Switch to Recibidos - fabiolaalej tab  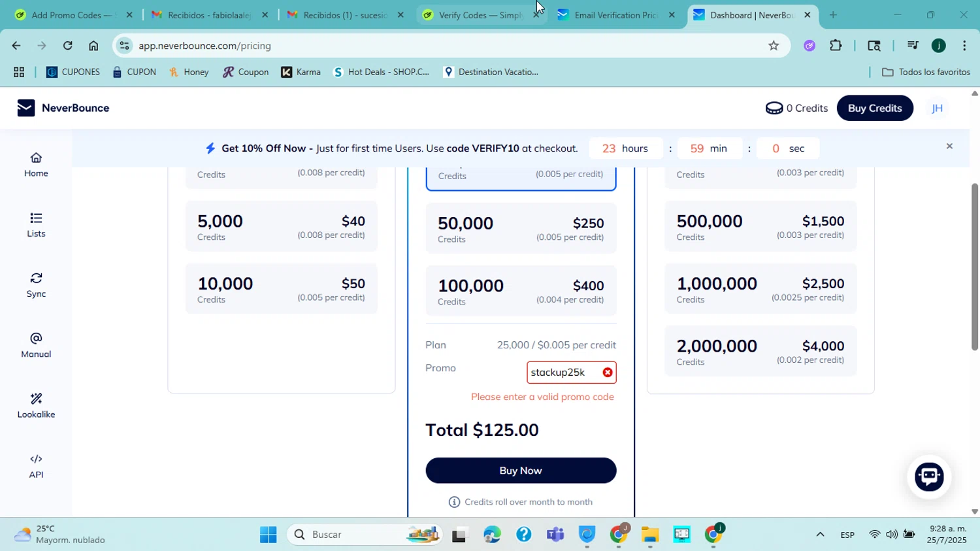tap(209, 14)
